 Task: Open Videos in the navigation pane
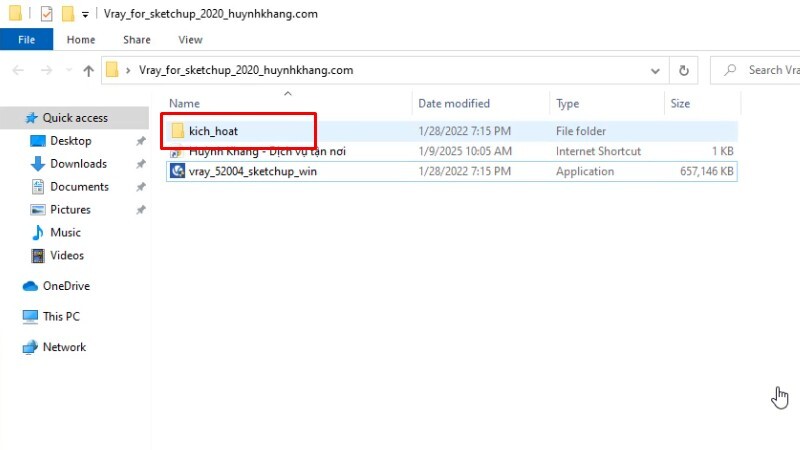(x=67, y=256)
